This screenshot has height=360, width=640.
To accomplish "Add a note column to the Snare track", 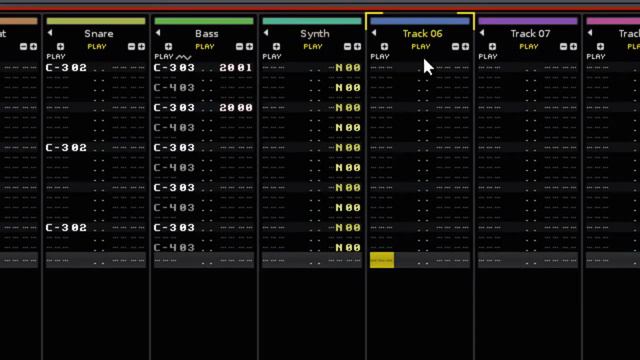I will [60, 47].
